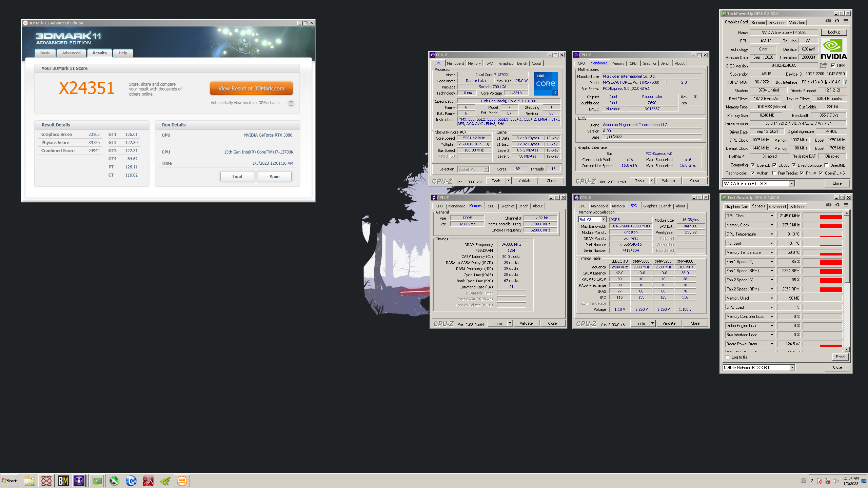This screenshot has height=488, width=868.
Task: Toggle the UEFI checkbox in GPU-Z
Action: (x=833, y=66)
